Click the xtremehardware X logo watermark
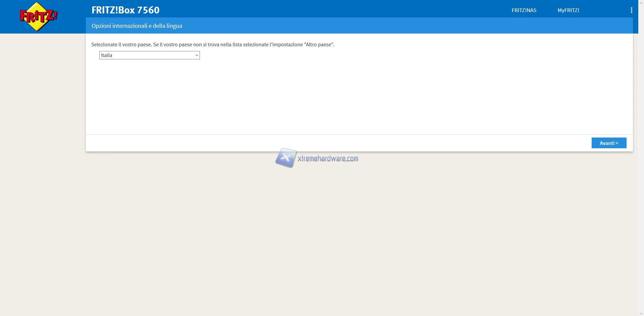This screenshot has width=644, height=316. pos(286,158)
